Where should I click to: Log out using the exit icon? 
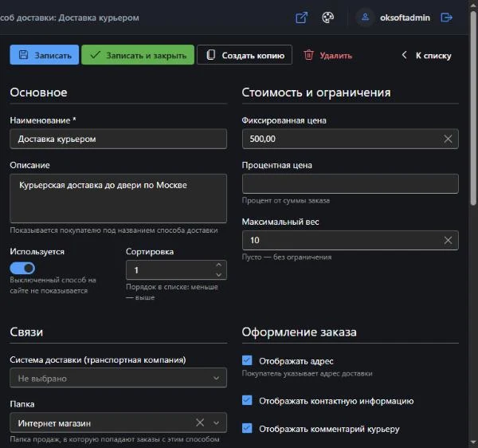click(446, 18)
